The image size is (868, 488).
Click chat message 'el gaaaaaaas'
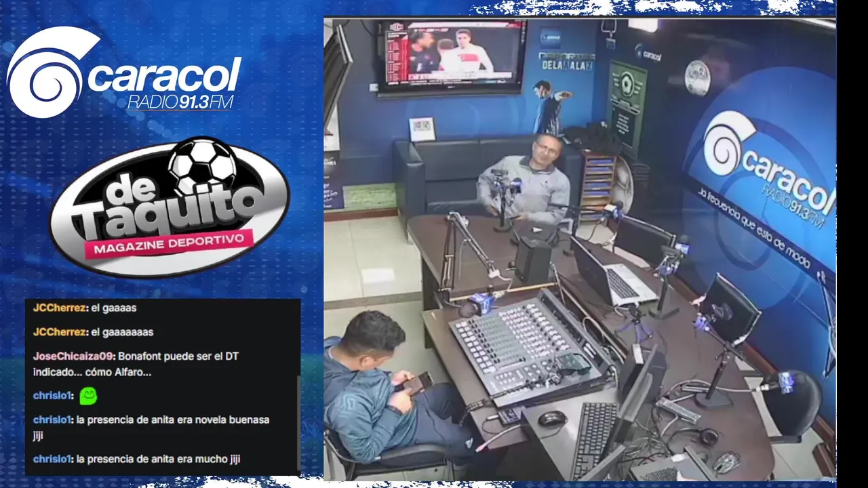coord(122,332)
